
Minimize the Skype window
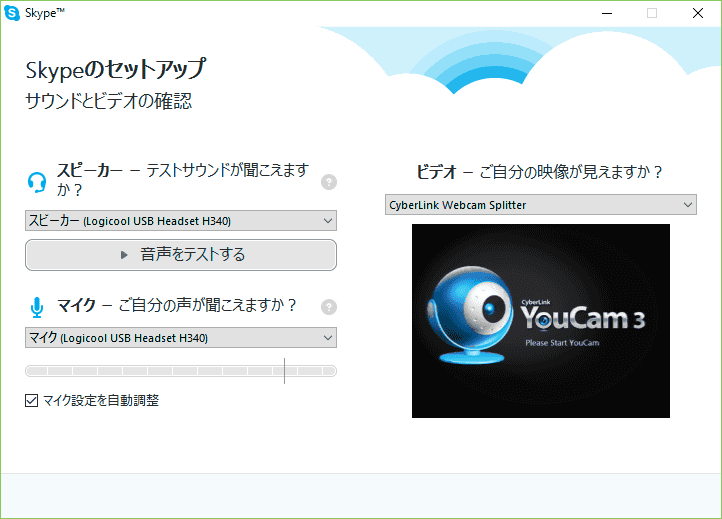point(607,13)
